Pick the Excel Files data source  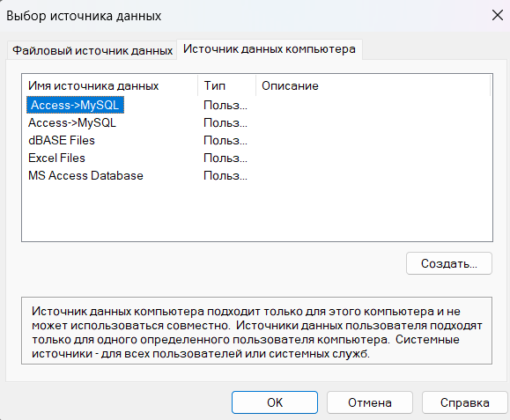(56, 158)
